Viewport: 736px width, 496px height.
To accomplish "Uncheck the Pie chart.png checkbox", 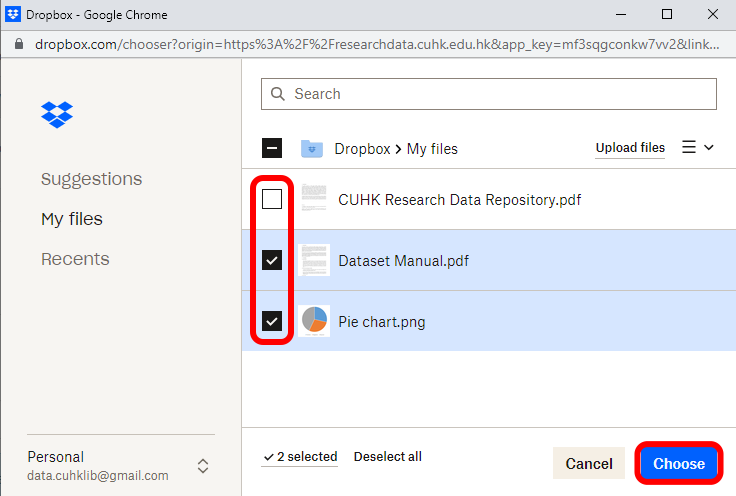I will click(272, 321).
